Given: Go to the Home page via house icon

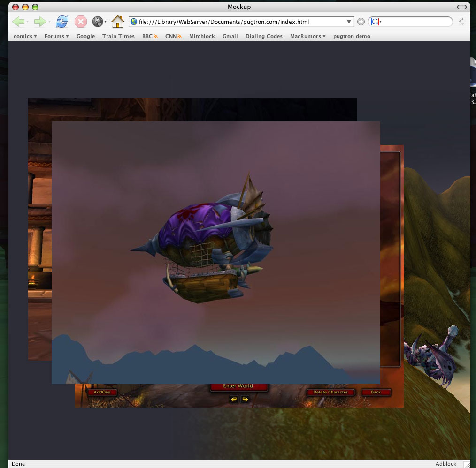Looking at the screenshot, I should pyautogui.click(x=117, y=22).
